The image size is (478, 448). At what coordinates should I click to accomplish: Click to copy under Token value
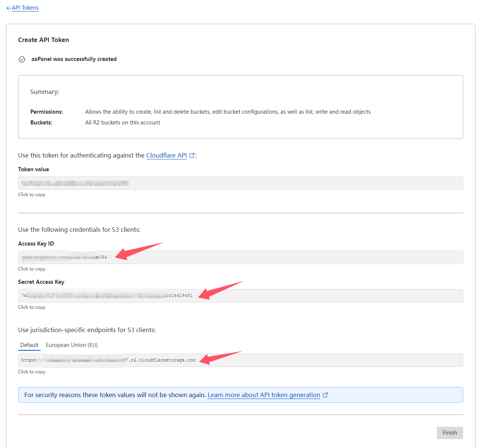tap(32, 195)
